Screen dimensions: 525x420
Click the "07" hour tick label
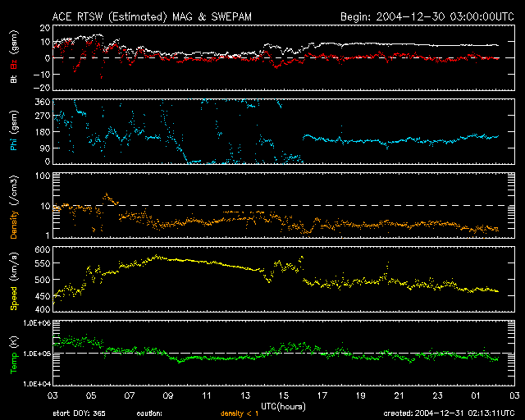pyautogui.click(x=130, y=395)
